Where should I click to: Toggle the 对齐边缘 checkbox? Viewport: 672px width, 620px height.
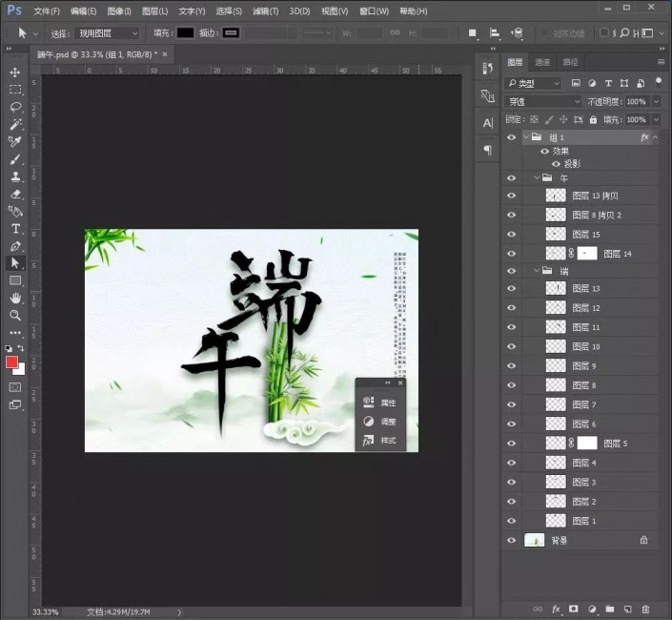coord(544,33)
